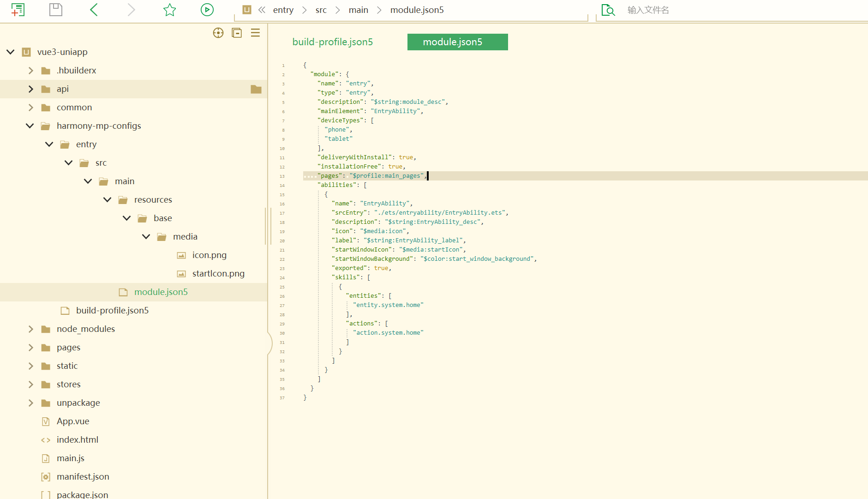Click line number 24 in the gutter

pos(282,277)
